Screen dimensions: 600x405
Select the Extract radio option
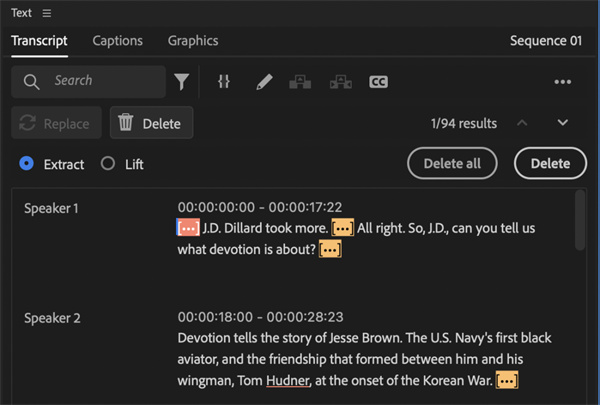[26, 163]
